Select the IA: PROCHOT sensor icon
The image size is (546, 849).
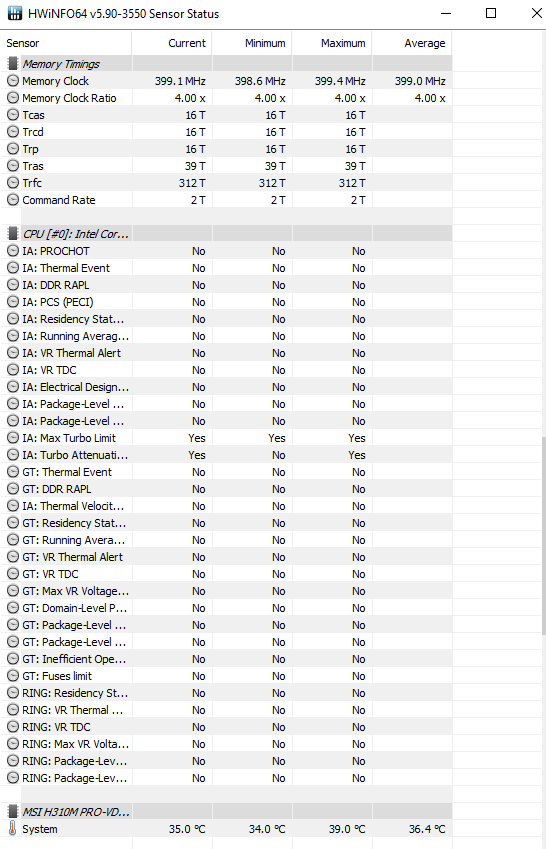[x=12, y=251]
